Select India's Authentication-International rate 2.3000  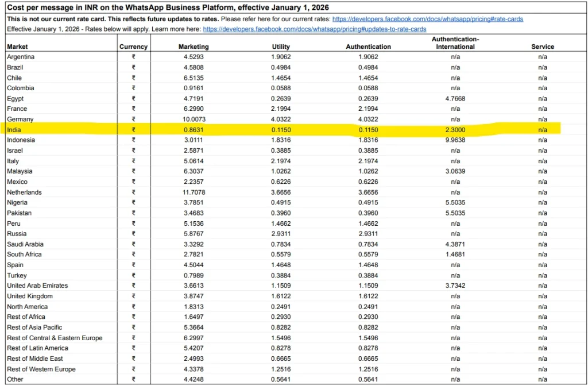[455, 130]
